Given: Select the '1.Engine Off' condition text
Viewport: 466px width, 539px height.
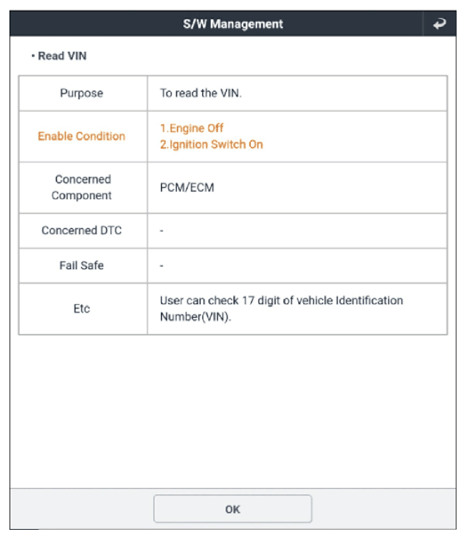Looking at the screenshot, I should click(x=192, y=128).
